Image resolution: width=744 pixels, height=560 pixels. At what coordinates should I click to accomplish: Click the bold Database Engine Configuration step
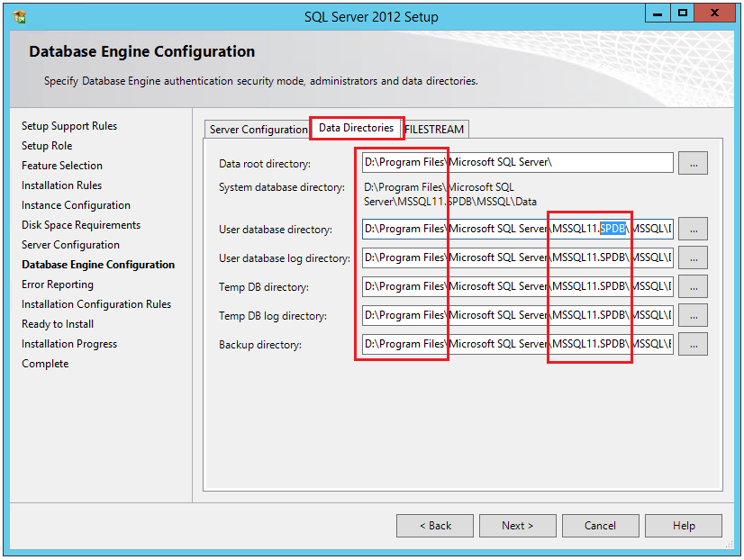coord(98,265)
